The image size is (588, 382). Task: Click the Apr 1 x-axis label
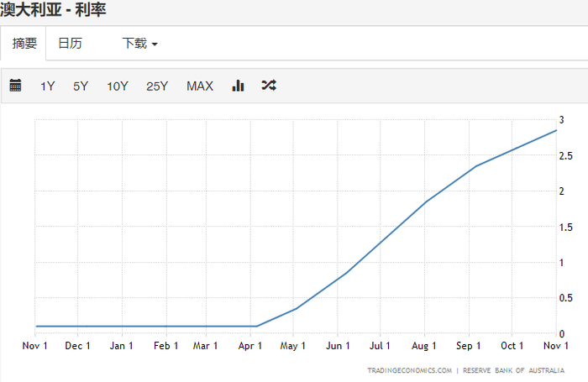pos(249,346)
